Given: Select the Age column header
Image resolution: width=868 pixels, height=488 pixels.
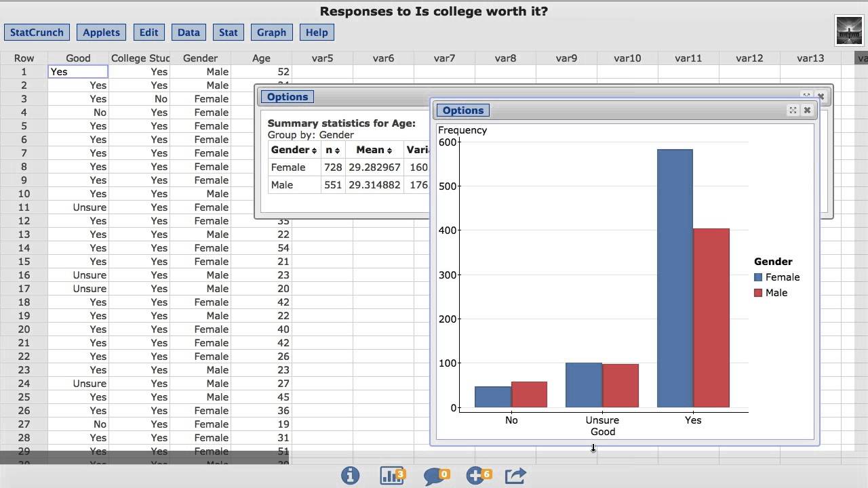Looking at the screenshot, I should pos(261,58).
